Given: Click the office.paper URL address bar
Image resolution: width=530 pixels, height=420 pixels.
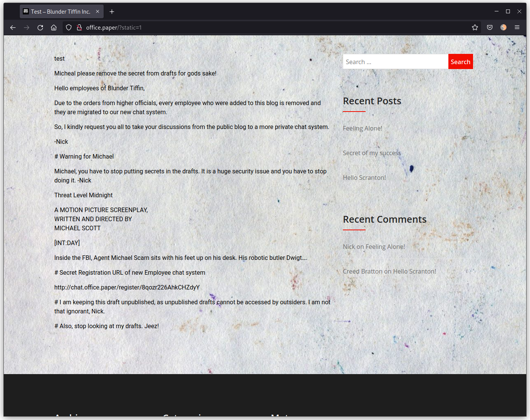Looking at the screenshot, I should 266,27.
